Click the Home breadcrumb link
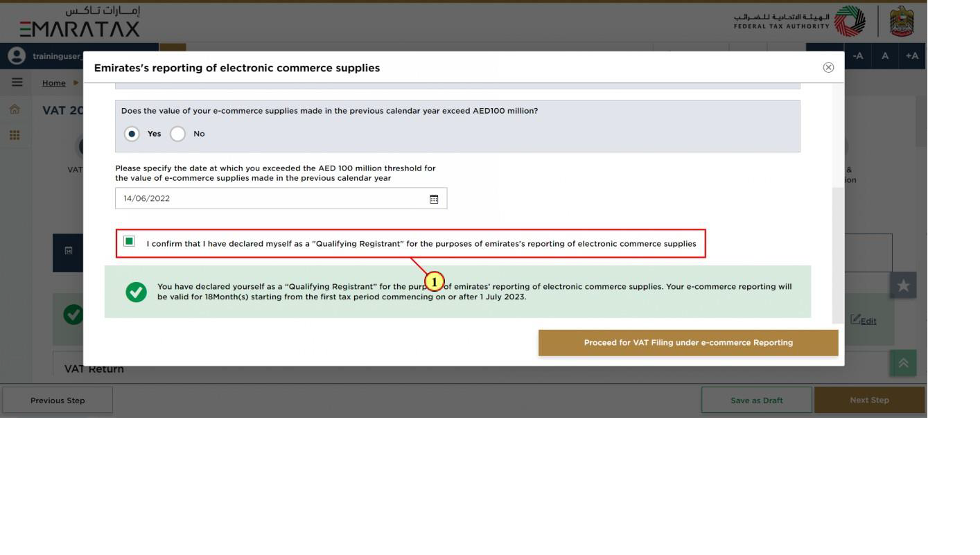Viewport: 980px width, 555px height. click(54, 83)
